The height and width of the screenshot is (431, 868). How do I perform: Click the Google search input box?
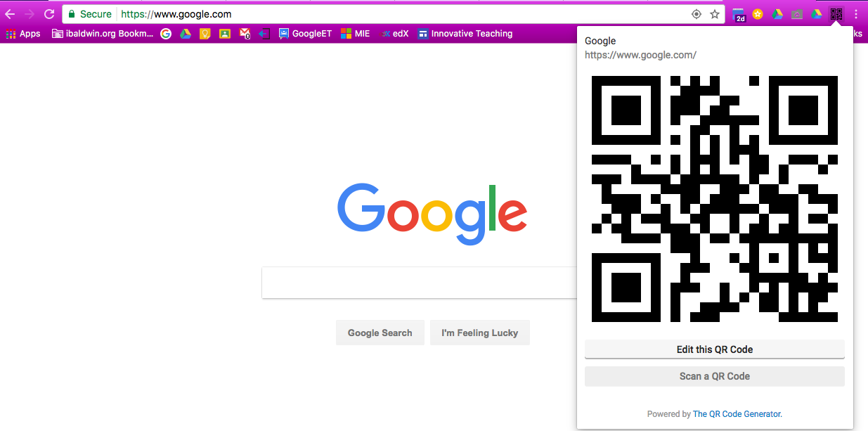(419, 283)
